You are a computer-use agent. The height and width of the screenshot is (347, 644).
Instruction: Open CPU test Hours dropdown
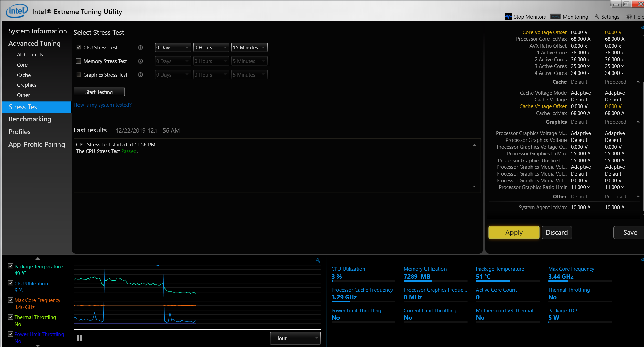point(211,48)
